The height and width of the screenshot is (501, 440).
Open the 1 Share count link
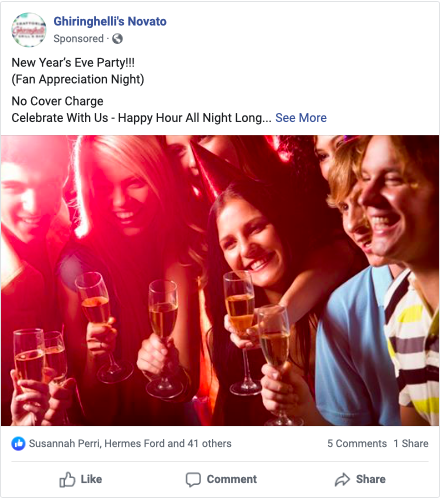411,444
